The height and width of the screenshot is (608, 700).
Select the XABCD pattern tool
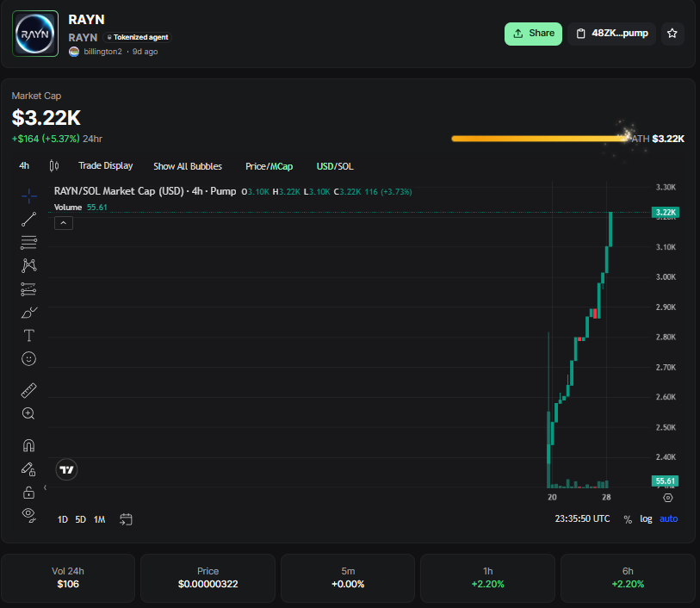[29, 265]
